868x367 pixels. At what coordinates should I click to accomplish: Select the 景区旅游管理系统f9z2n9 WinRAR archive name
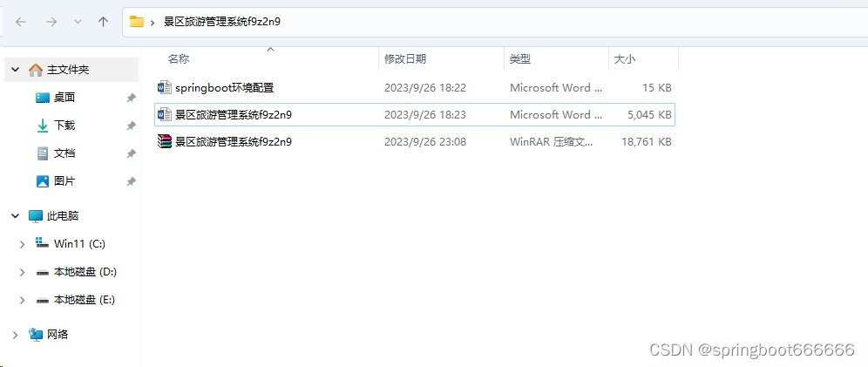[234, 142]
